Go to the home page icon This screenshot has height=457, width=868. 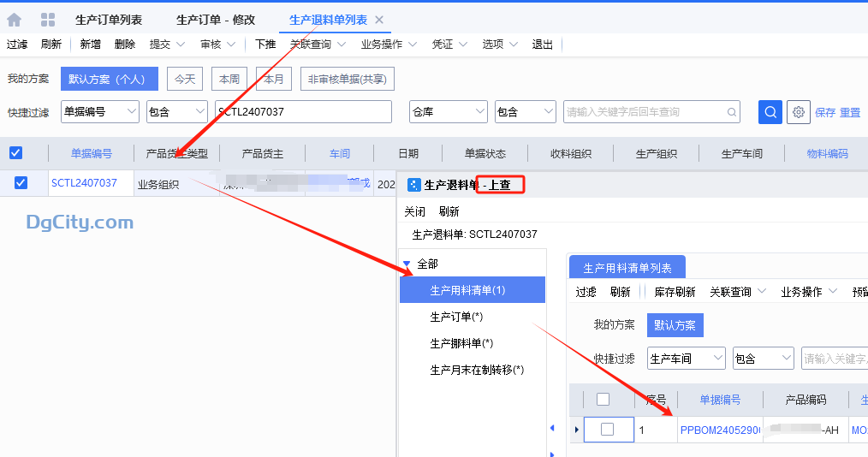pyautogui.click(x=15, y=20)
